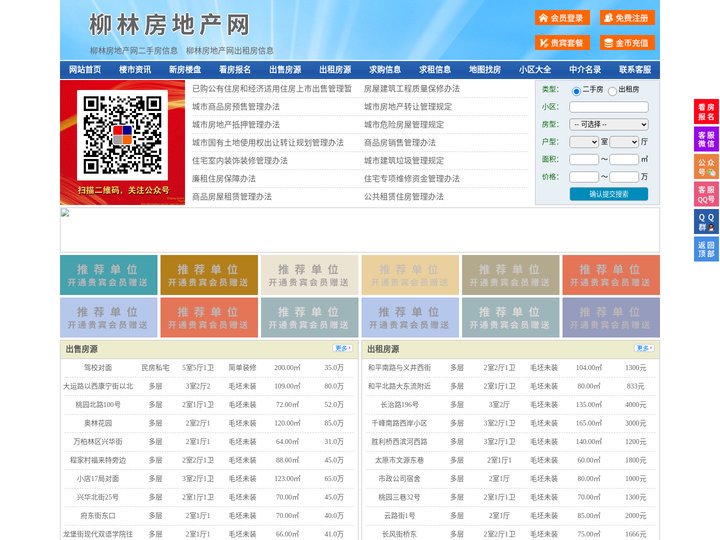Click the maximum 价格 input field
The width and height of the screenshot is (720, 540).
click(x=624, y=177)
